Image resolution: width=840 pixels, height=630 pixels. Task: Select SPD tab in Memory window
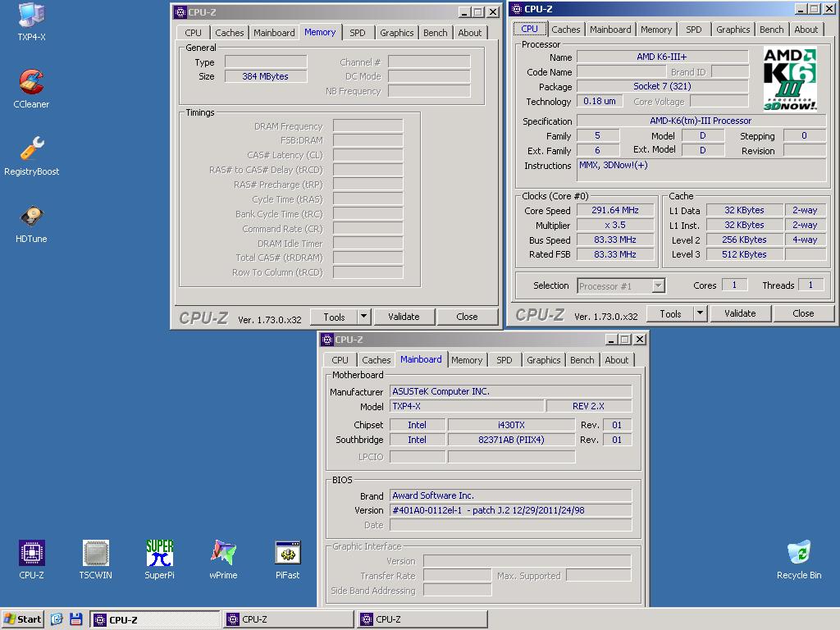[358, 33]
